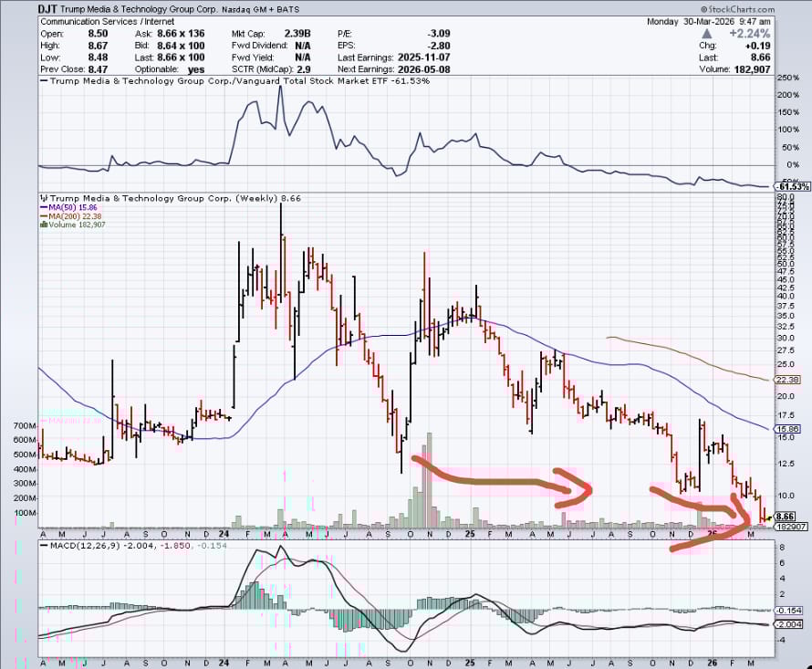Click the Last quote 8.66 x 100
This screenshot has width=812, height=669.
pos(181,57)
